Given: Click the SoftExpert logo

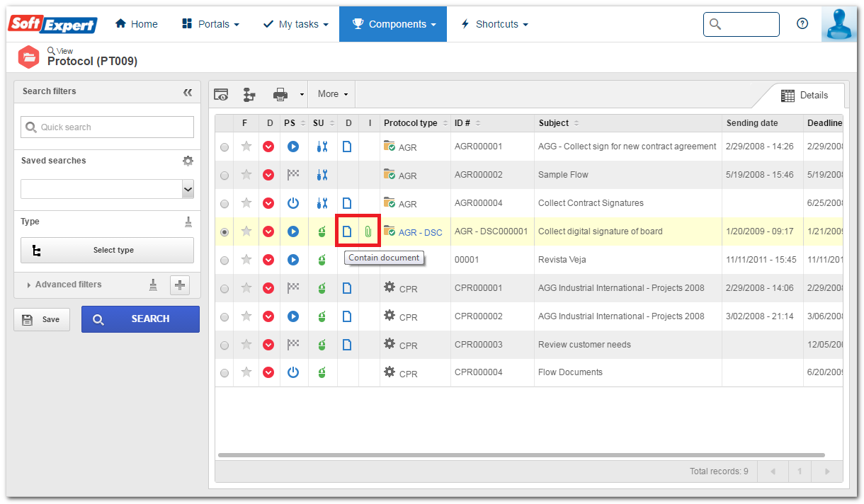Looking at the screenshot, I should click(52, 24).
